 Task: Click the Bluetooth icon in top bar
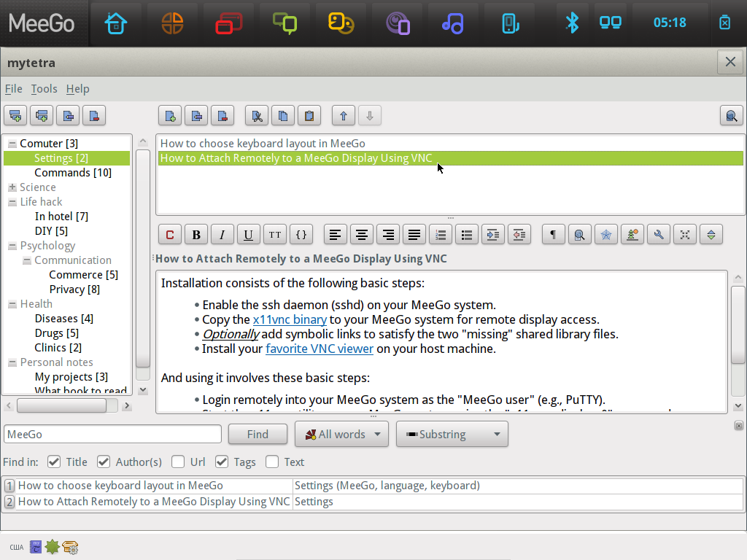point(572,23)
